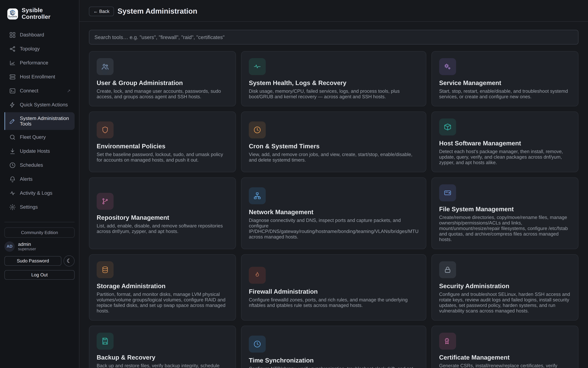Open the Host Software Management heading
Screen dimensions: 588x368
tap(480, 143)
